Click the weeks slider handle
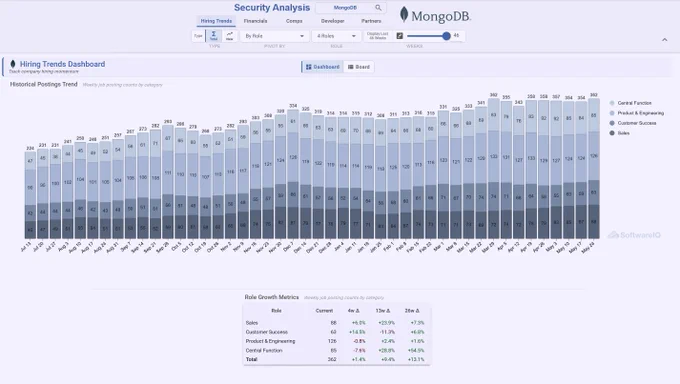This screenshot has height=384, width=680. pos(446,36)
